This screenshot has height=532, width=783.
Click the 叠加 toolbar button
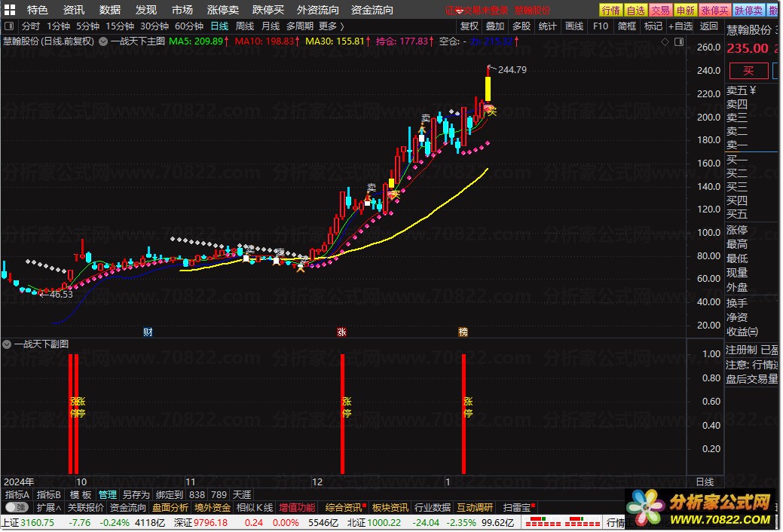495,26
